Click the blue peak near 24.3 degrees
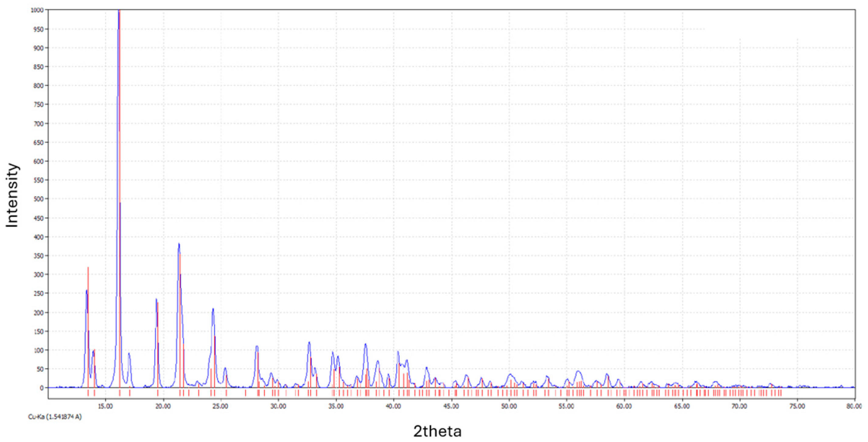 click(213, 310)
